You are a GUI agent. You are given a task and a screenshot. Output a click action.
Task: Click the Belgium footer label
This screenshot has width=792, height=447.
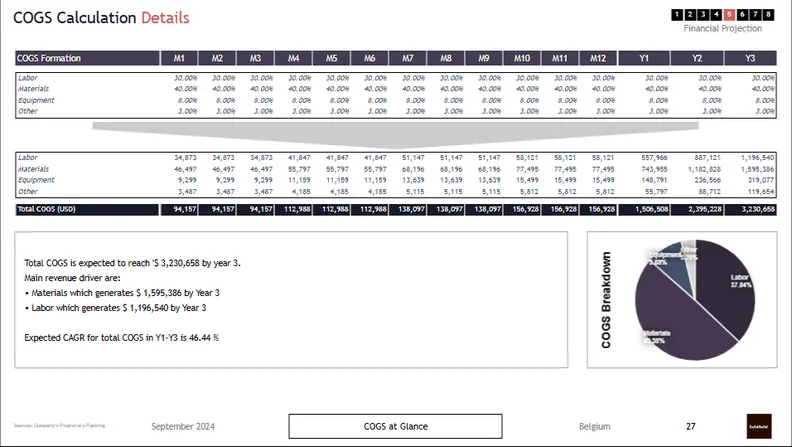coord(595,427)
